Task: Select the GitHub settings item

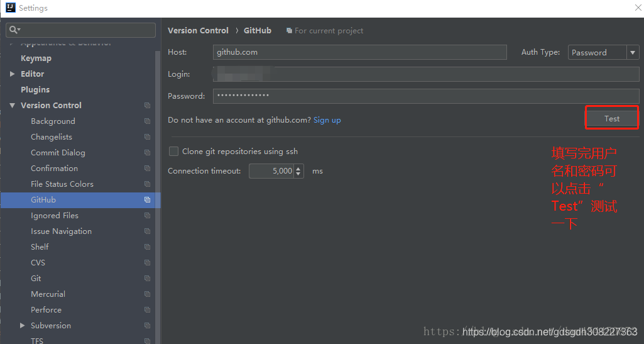Action: coord(80,200)
